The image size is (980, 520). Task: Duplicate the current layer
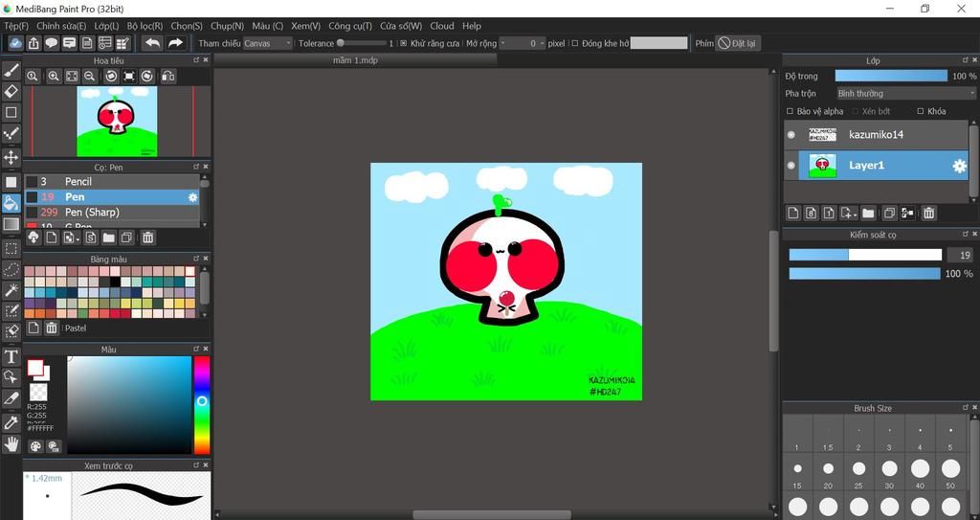pos(889,214)
